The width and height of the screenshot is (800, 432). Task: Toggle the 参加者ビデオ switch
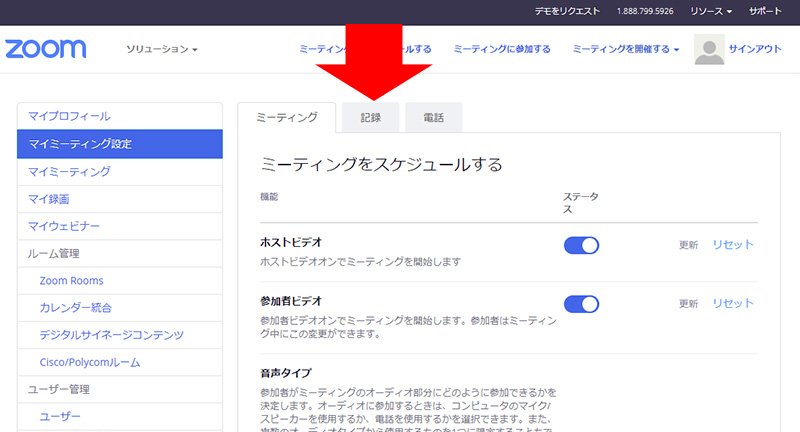pos(581,303)
